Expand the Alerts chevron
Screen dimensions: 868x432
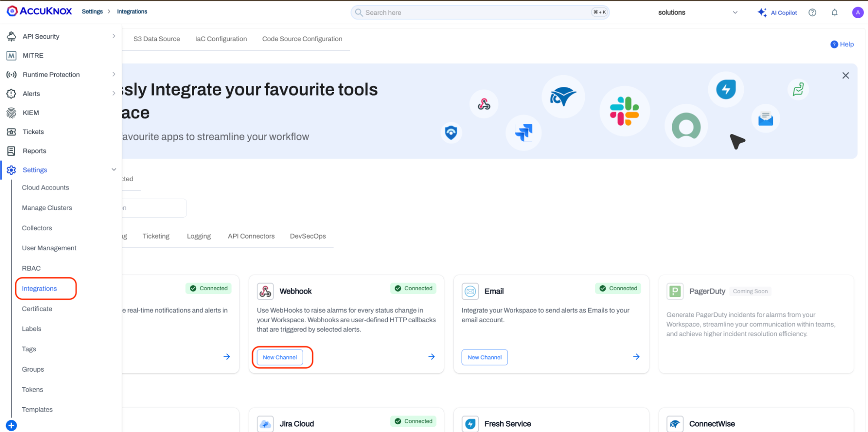coord(114,93)
